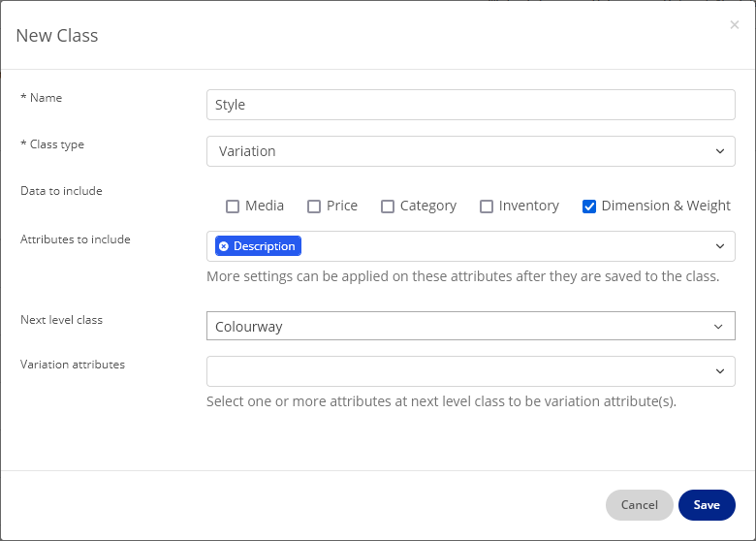Image resolution: width=756 pixels, height=541 pixels.
Task: Click the '* Name' field label
Action: coord(41,98)
